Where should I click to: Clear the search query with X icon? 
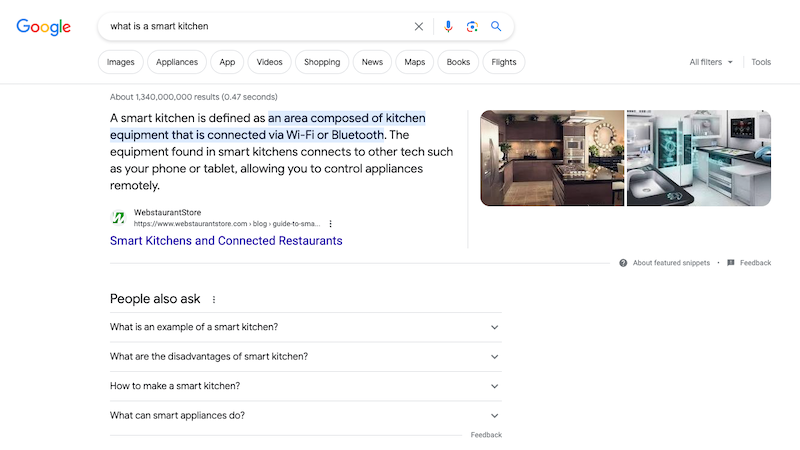click(x=419, y=27)
